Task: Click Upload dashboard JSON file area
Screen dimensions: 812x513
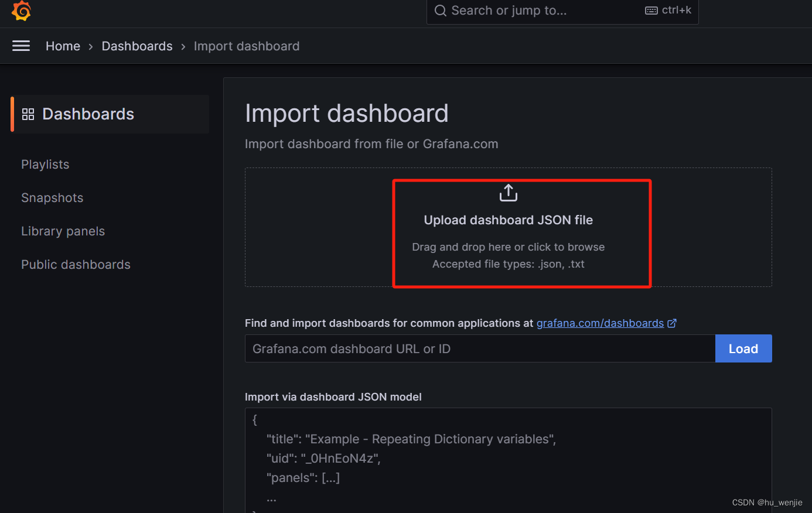Action: click(x=509, y=227)
